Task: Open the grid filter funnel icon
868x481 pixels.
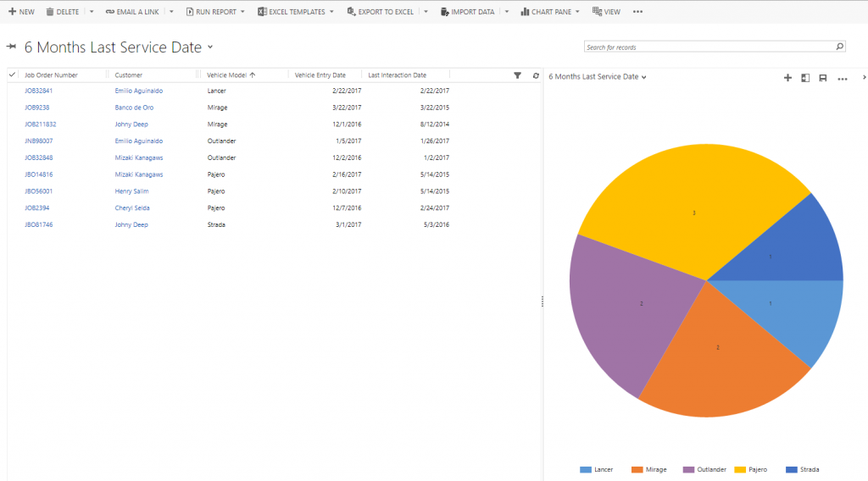Action: (x=518, y=75)
